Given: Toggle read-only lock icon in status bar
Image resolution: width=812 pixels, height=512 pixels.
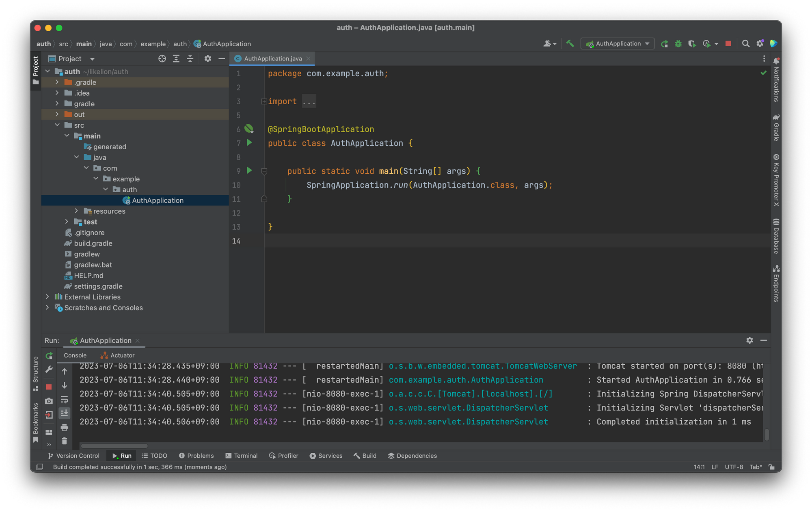Looking at the screenshot, I should (x=772, y=467).
